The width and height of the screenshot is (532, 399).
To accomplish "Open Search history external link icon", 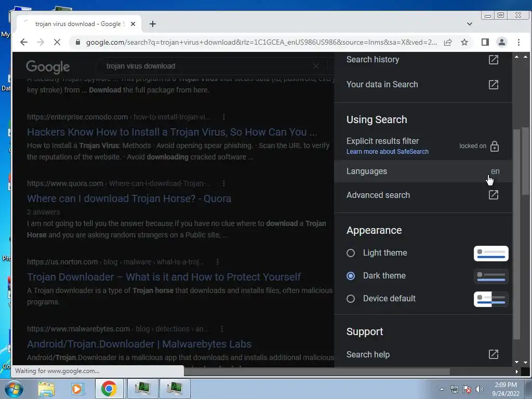I will pos(494,60).
